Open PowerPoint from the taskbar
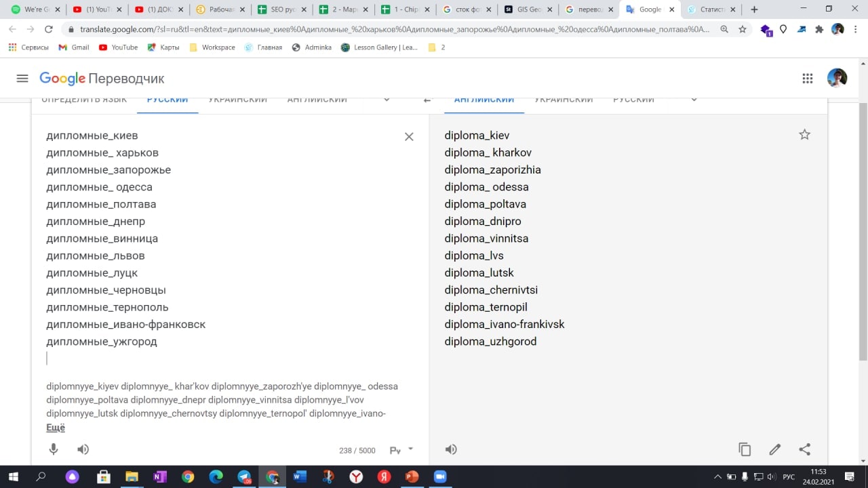The image size is (868, 488). click(x=411, y=476)
